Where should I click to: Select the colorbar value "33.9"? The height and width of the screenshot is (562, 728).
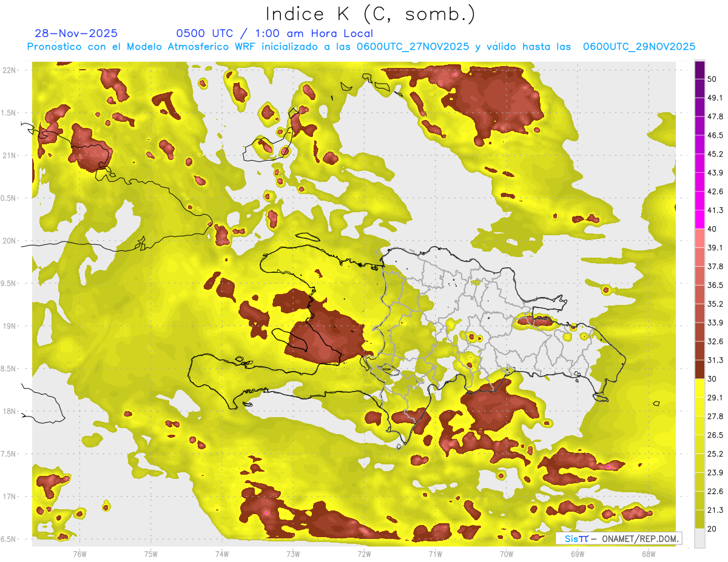[715, 323]
